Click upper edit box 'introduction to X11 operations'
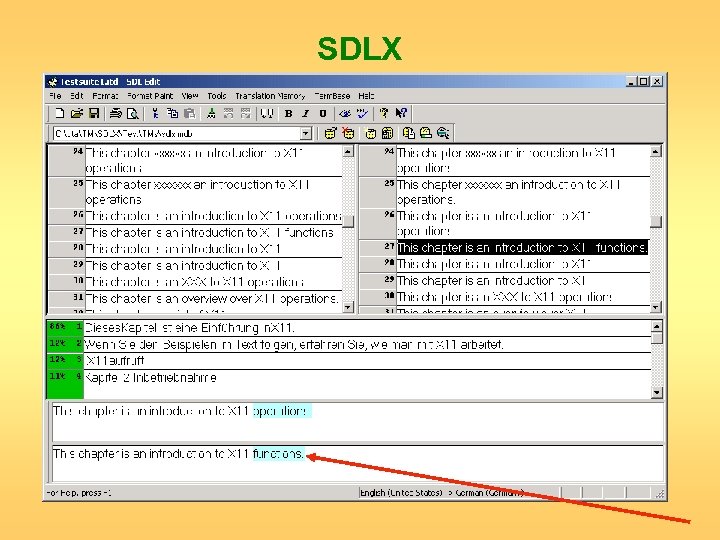720x540 pixels. [x=357, y=422]
